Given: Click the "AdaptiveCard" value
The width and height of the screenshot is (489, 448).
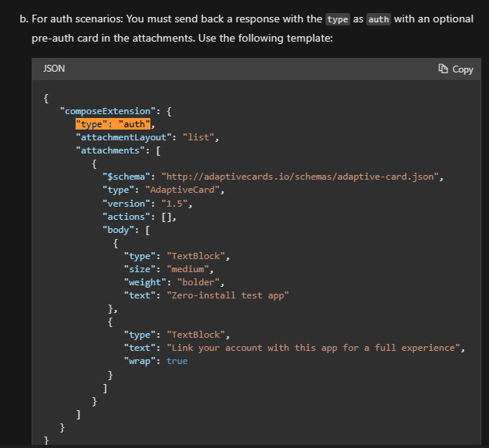Looking at the screenshot, I should [x=183, y=190].
